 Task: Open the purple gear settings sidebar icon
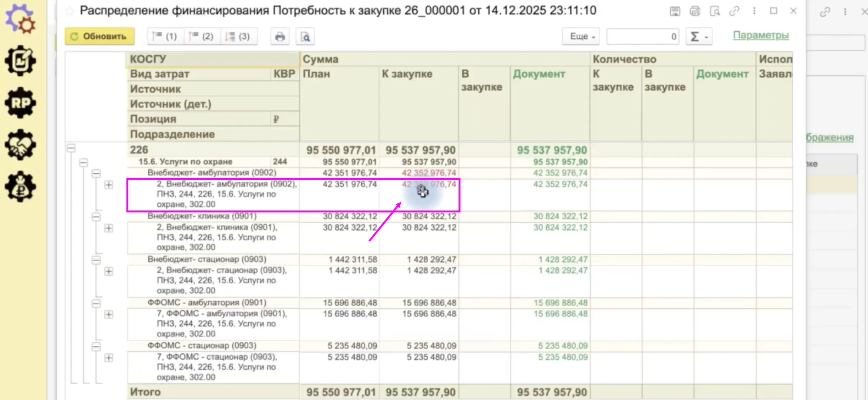pyautogui.click(x=21, y=18)
